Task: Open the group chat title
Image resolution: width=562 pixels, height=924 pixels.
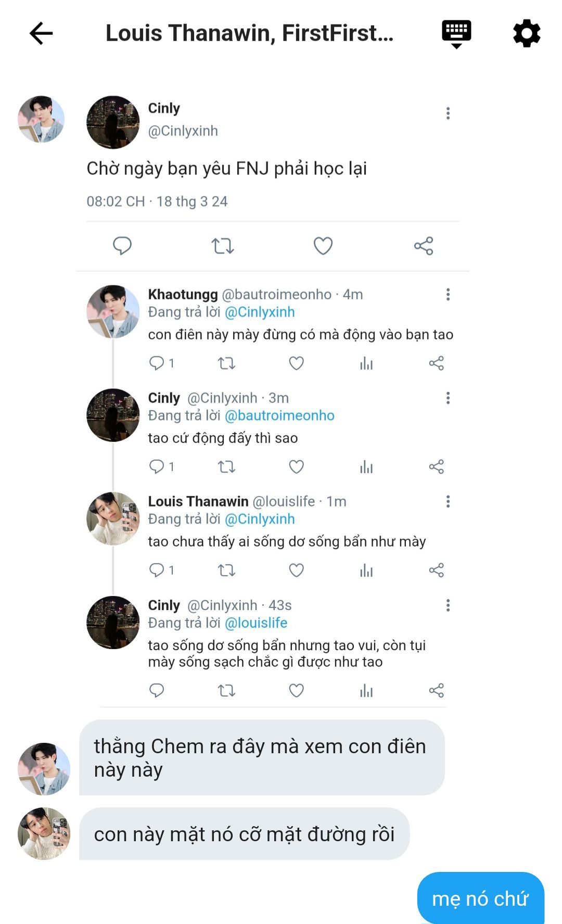Action: (x=249, y=33)
